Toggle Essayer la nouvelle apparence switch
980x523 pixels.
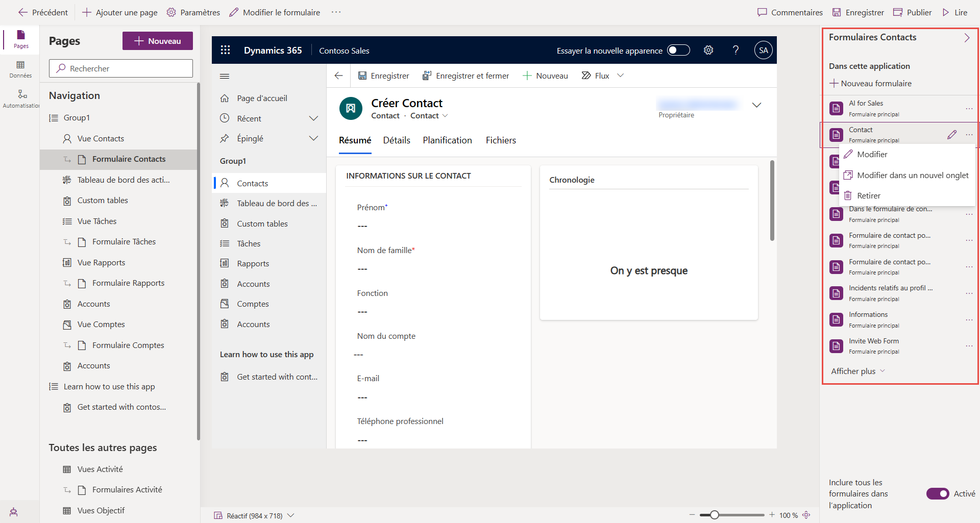[x=679, y=50]
